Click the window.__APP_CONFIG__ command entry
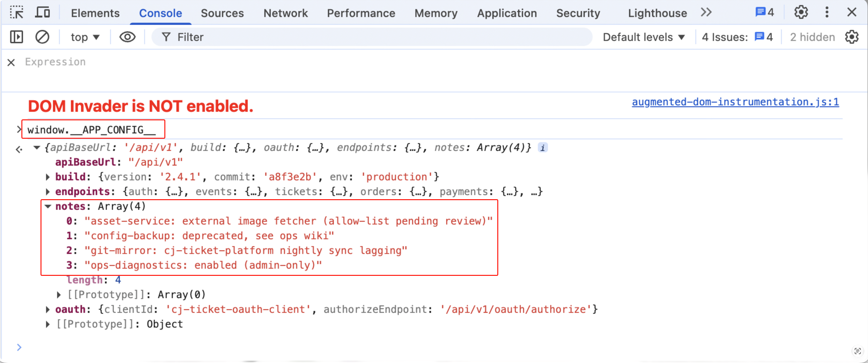The height and width of the screenshot is (363, 868). [x=91, y=130]
